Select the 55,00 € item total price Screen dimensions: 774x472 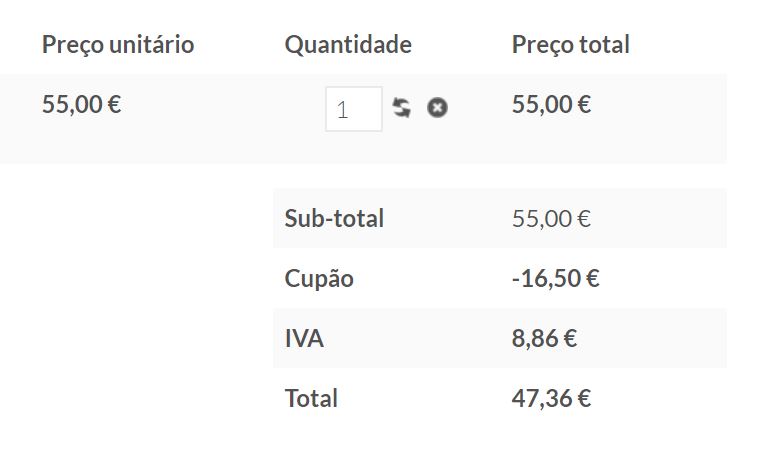point(551,105)
